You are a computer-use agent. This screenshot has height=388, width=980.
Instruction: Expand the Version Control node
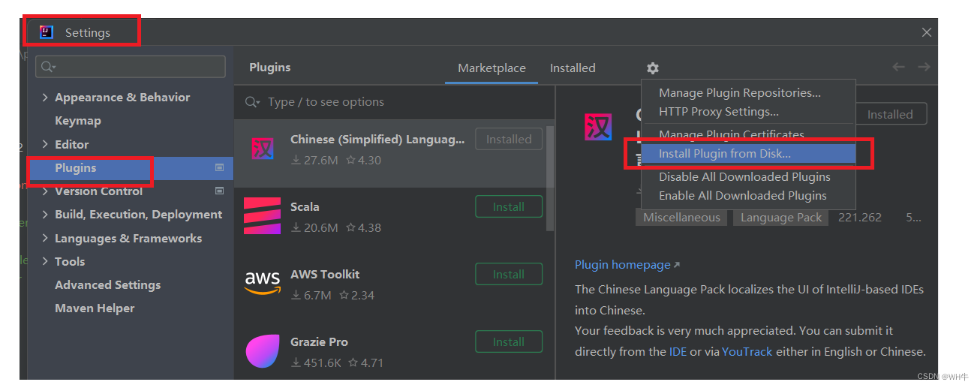[45, 191]
